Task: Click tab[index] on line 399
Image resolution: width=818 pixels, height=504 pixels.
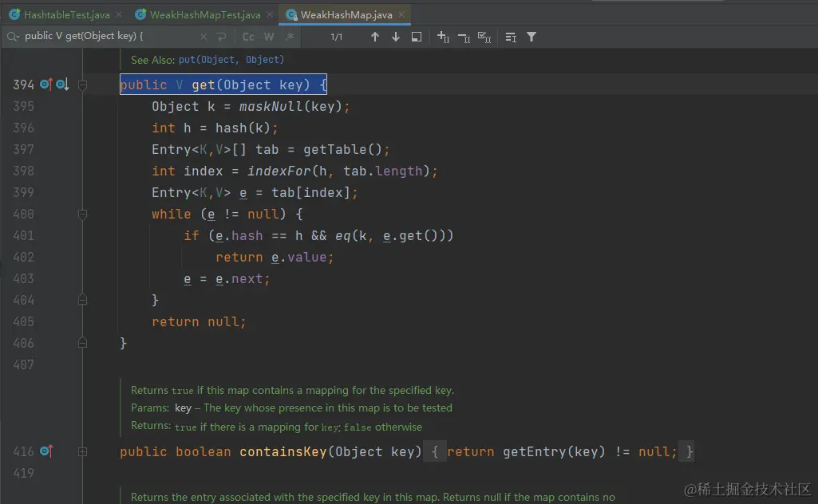Action: pos(311,193)
